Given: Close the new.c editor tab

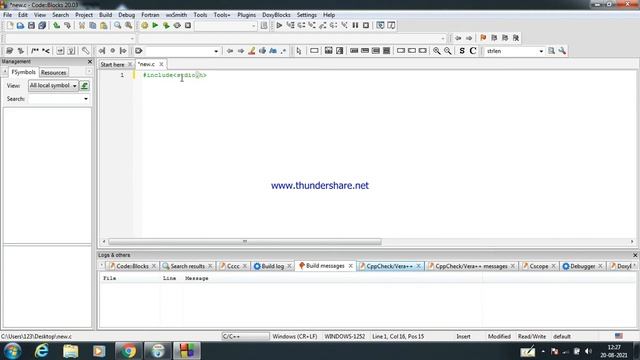Looking at the screenshot, I should [161, 64].
